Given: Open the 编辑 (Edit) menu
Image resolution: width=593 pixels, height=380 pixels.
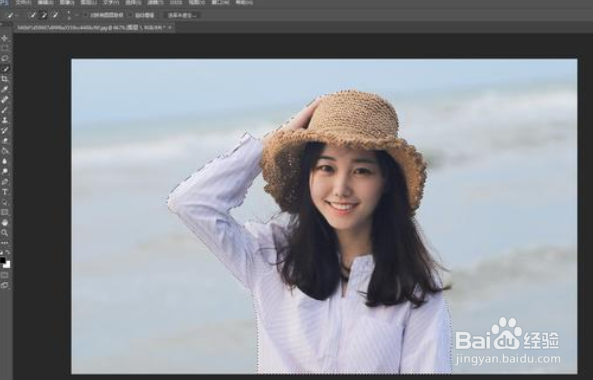Looking at the screenshot, I should pos(45,2).
